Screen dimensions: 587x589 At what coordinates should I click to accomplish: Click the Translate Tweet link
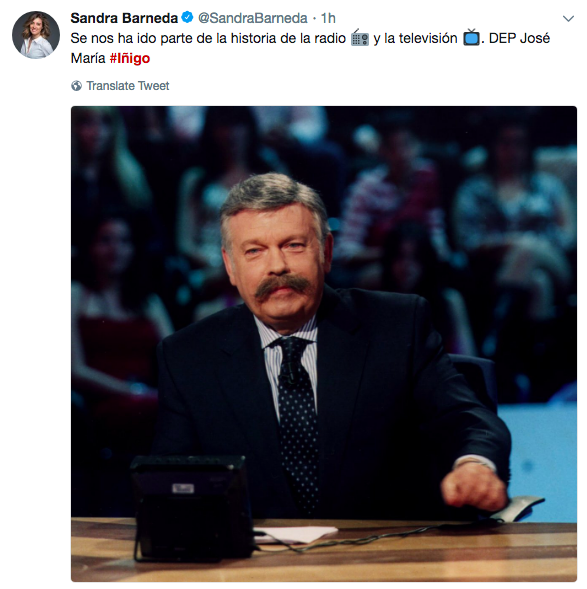click(x=128, y=86)
